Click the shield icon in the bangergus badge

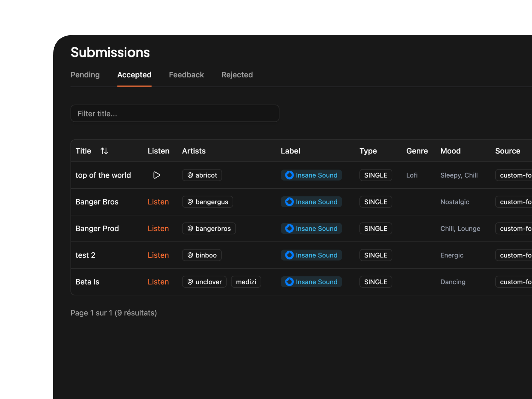[x=190, y=202]
